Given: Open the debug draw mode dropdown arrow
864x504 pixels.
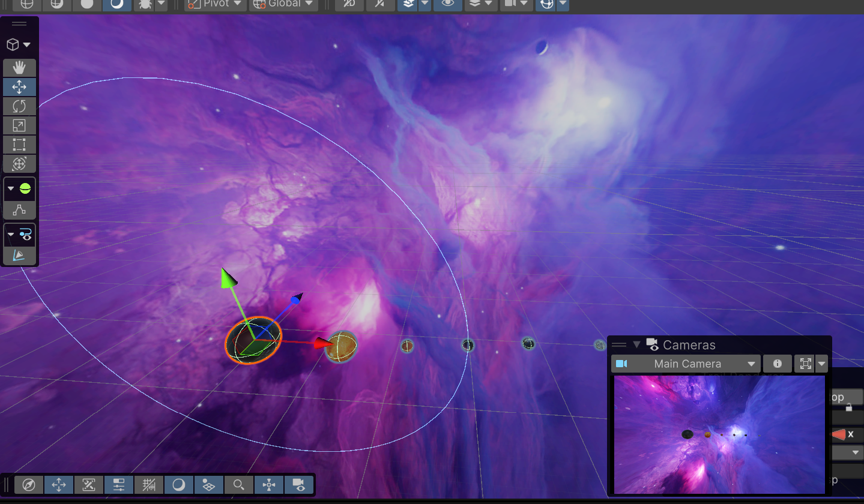Looking at the screenshot, I should point(161,4).
